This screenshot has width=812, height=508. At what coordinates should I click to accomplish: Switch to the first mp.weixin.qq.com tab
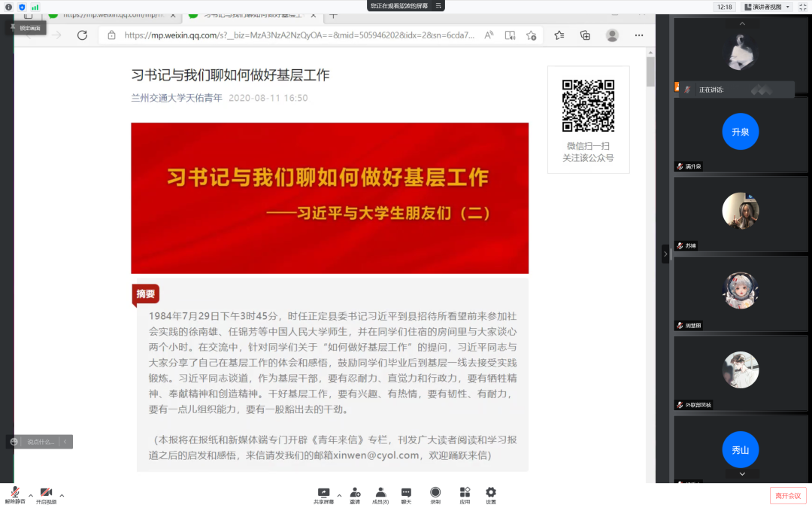[113, 17]
